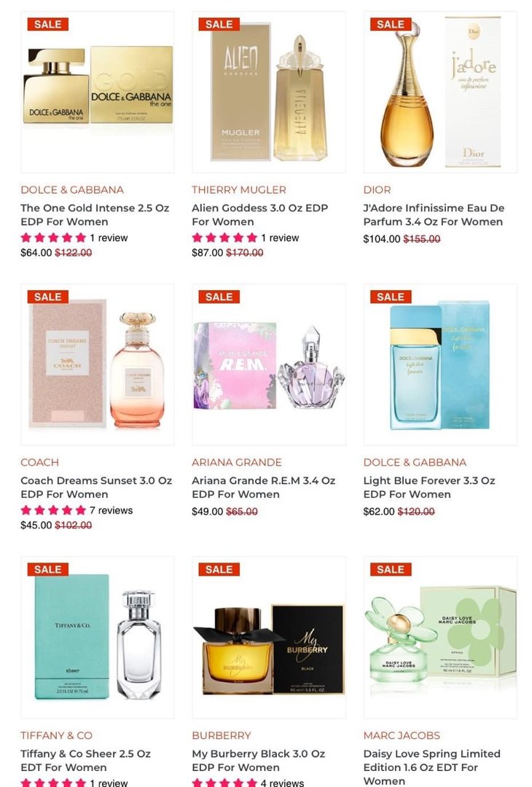Click the SALE badge on Alien Goddess
Viewport: 532px width, 787px height.
pos(219,24)
